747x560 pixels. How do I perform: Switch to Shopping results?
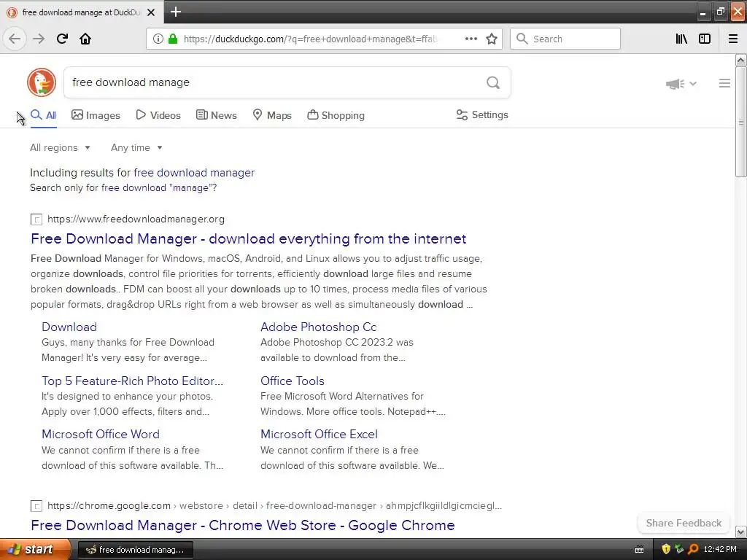click(x=336, y=115)
